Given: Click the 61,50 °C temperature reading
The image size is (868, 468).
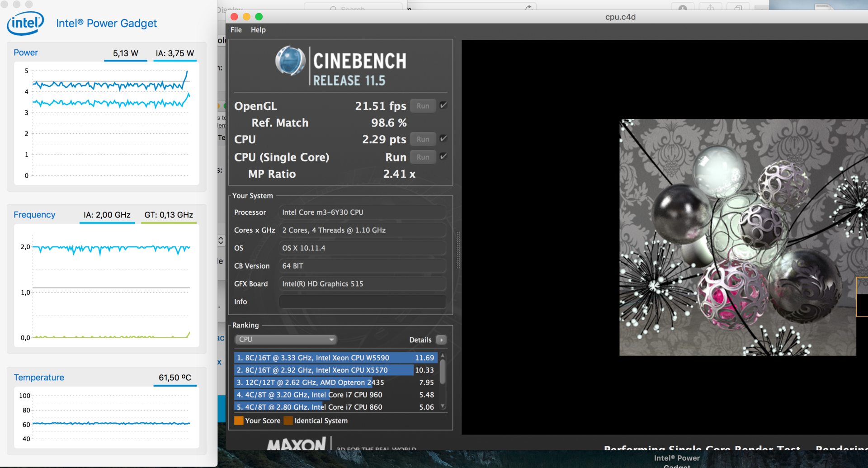Looking at the screenshot, I should click(175, 378).
